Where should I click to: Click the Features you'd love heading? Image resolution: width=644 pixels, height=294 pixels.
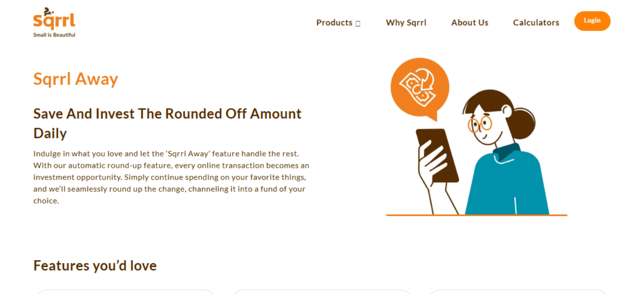pyautogui.click(x=95, y=266)
